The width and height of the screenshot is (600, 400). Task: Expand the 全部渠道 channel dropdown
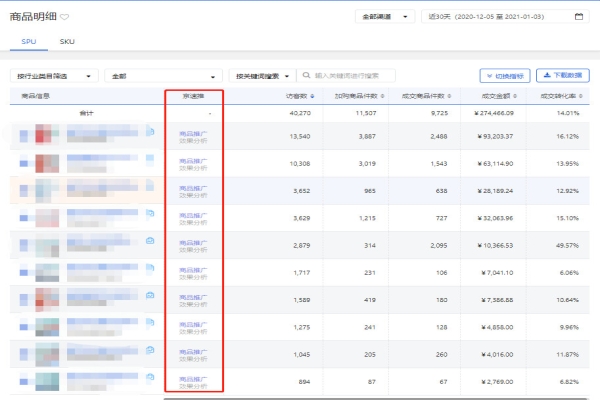pyautogui.click(x=385, y=17)
